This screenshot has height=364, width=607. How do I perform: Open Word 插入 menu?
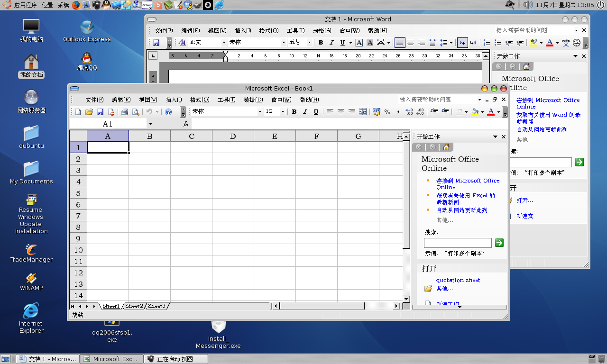[x=243, y=30]
